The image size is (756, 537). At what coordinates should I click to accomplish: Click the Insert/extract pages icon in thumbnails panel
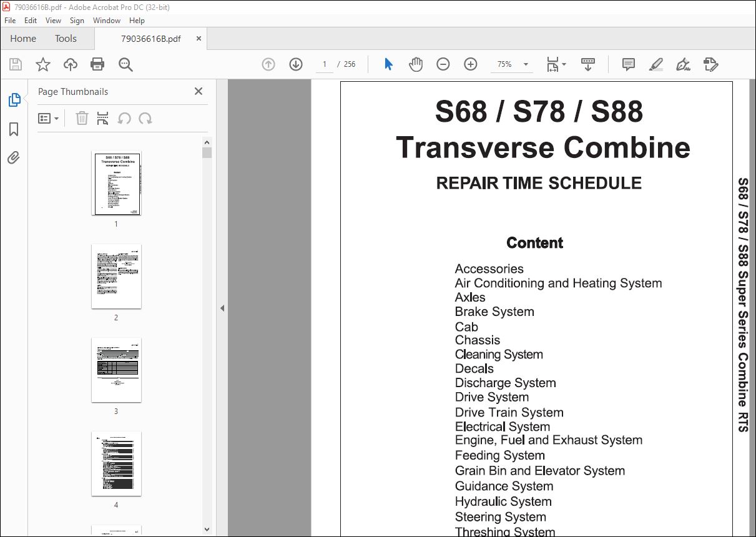point(103,118)
